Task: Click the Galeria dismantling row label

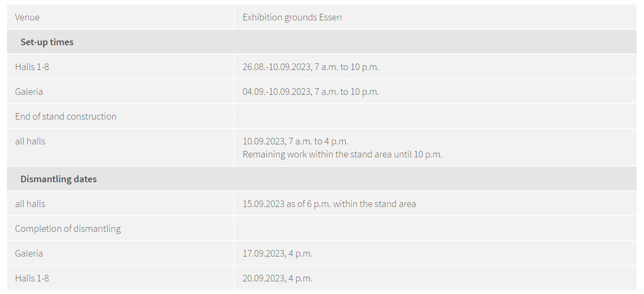Action: (29, 253)
